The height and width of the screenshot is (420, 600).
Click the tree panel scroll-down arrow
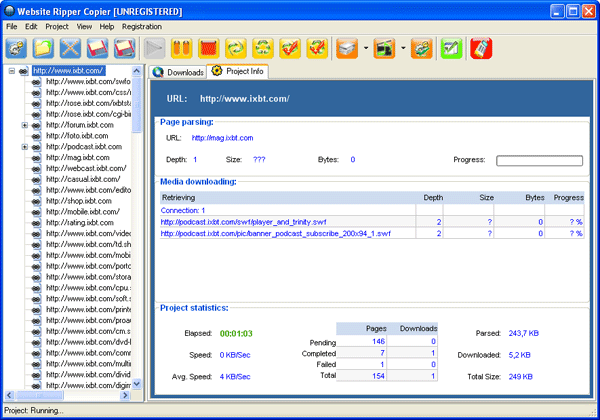coord(138,386)
